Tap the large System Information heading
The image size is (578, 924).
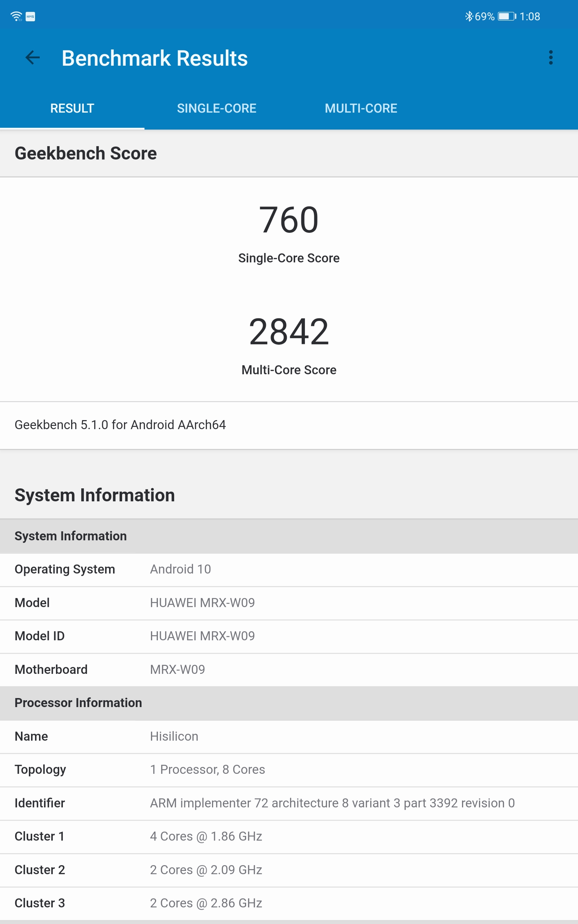(x=95, y=495)
